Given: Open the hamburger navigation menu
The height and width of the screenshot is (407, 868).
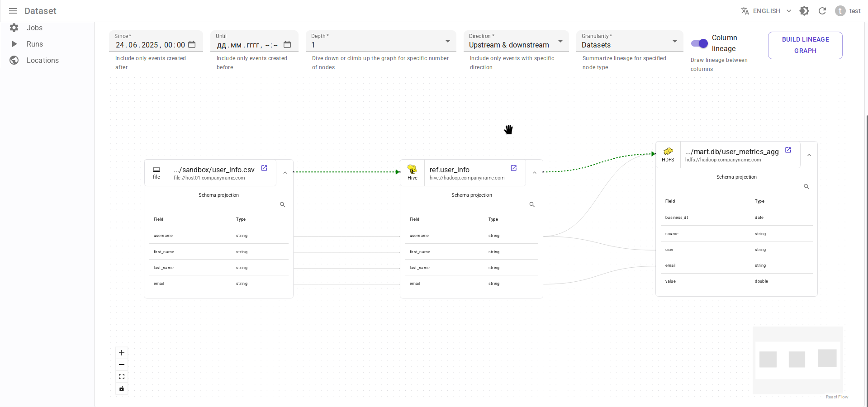Looking at the screenshot, I should [13, 11].
